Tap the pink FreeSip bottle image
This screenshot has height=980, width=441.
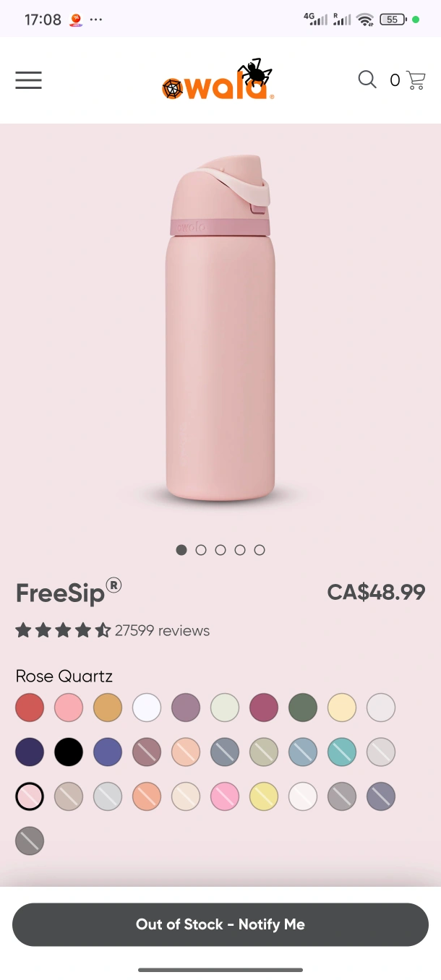coord(220,329)
